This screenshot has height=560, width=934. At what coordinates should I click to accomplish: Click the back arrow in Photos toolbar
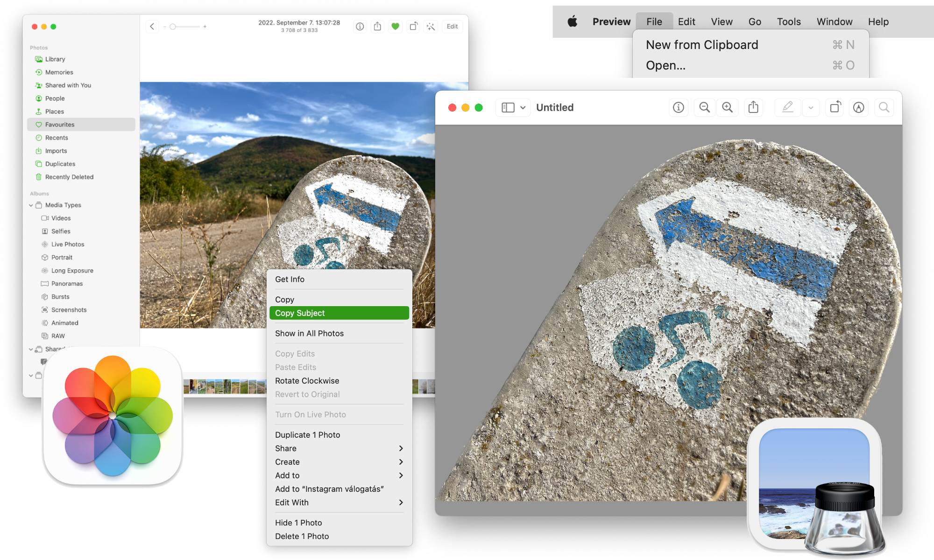[x=152, y=27]
